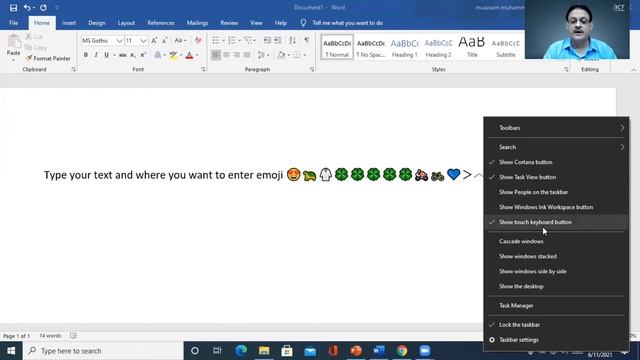640x360 pixels.
Task: Apply strikethrough to text
Action: pyautogui.click(x=122, y=55)
